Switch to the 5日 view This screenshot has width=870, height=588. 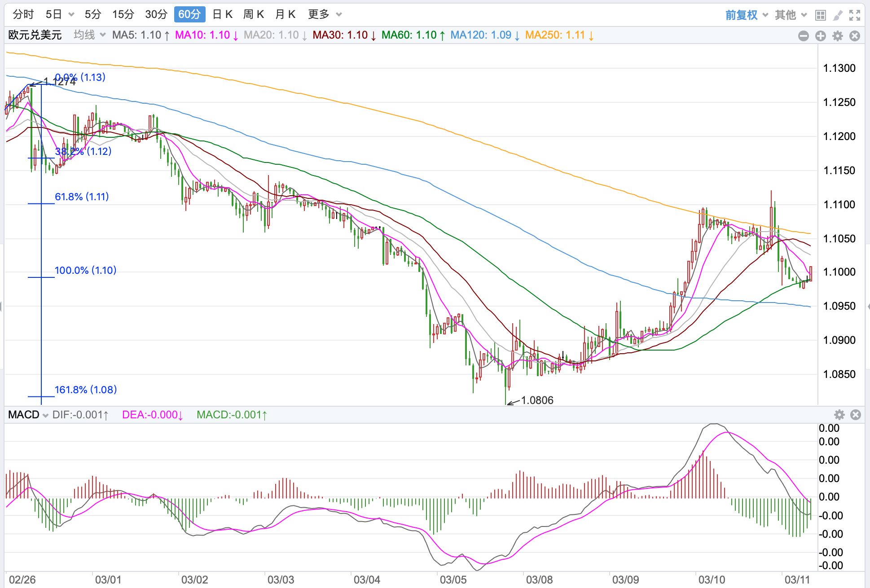54,14
